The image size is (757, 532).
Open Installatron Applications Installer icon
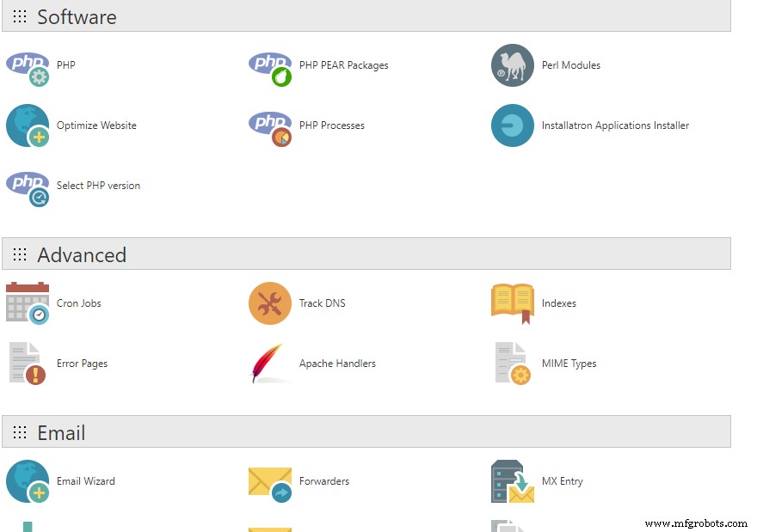(513, 125)
